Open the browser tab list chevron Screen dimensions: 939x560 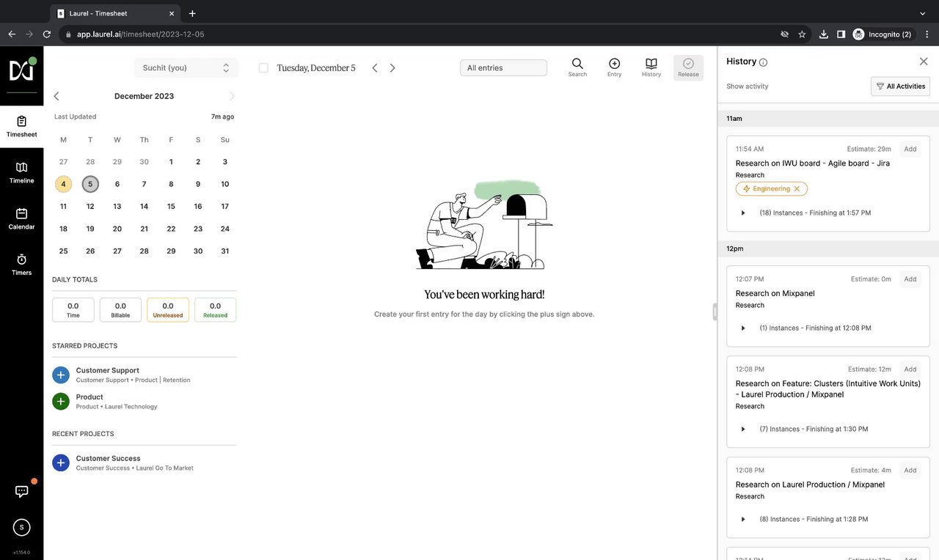click(x=923, y=13)
